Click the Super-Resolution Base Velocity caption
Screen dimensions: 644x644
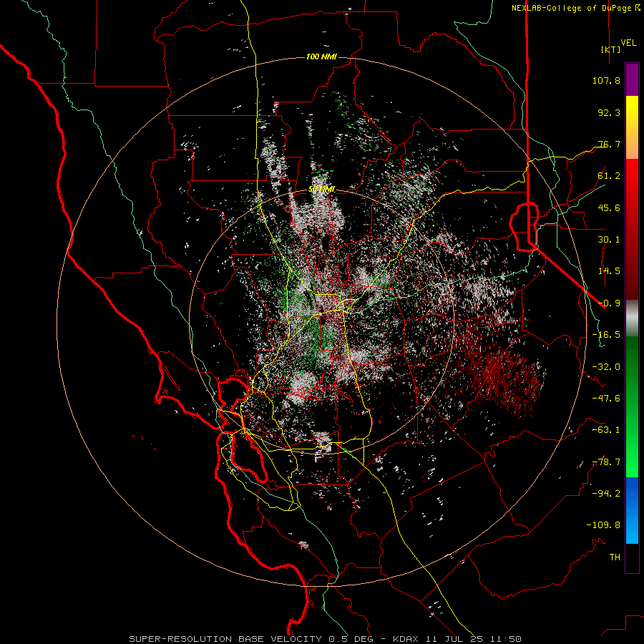[326, 639]
